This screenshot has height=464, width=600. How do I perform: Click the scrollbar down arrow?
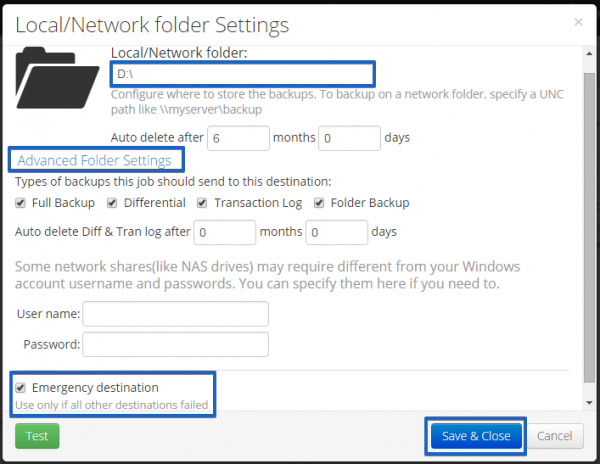pyautogui.click(x=589, y=402)
